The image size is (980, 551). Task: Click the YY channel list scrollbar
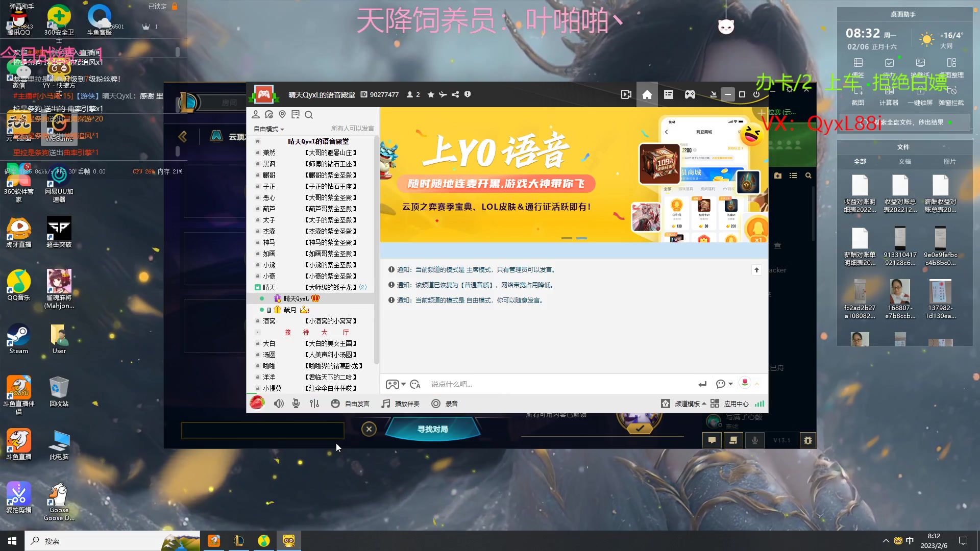click(x=377, y=250)
